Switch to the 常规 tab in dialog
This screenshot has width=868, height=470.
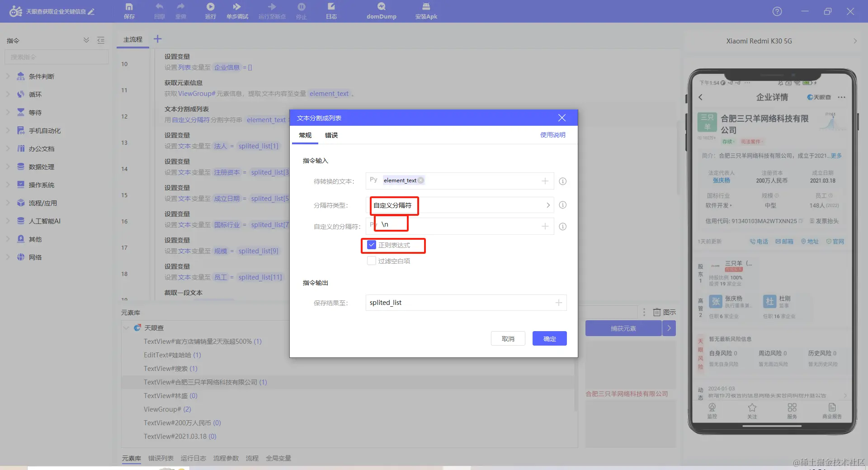(x=305, y=135)
